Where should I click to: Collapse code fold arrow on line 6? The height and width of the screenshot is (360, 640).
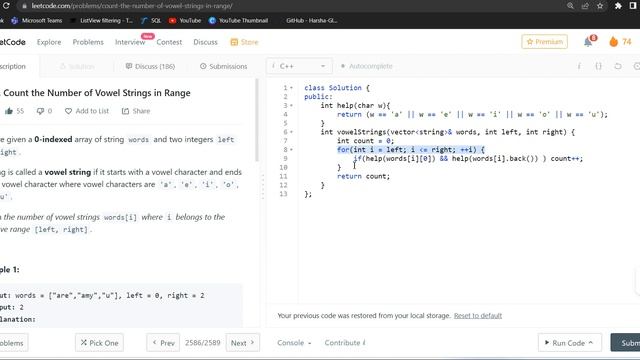(291, 132)
